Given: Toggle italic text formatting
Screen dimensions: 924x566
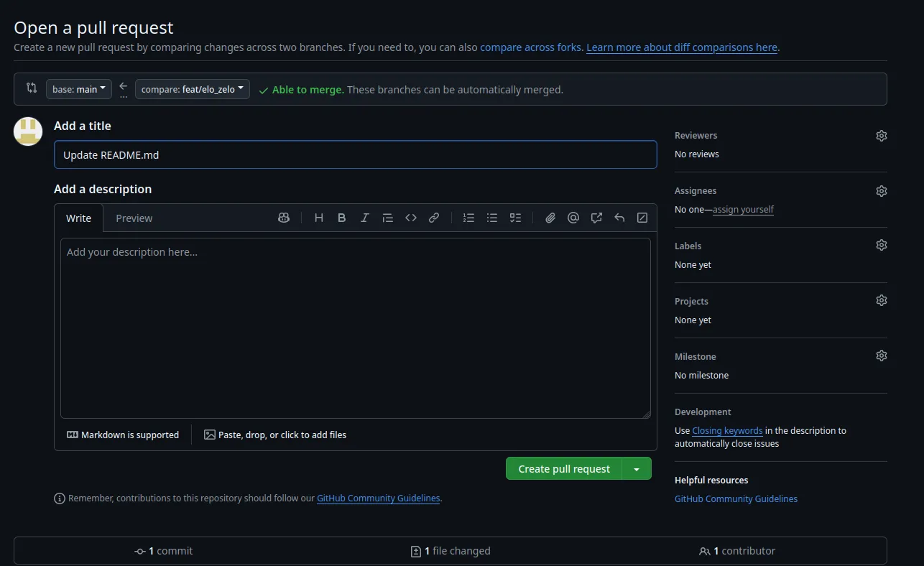Looking at the screenshot, I should [x=364, y=218].
